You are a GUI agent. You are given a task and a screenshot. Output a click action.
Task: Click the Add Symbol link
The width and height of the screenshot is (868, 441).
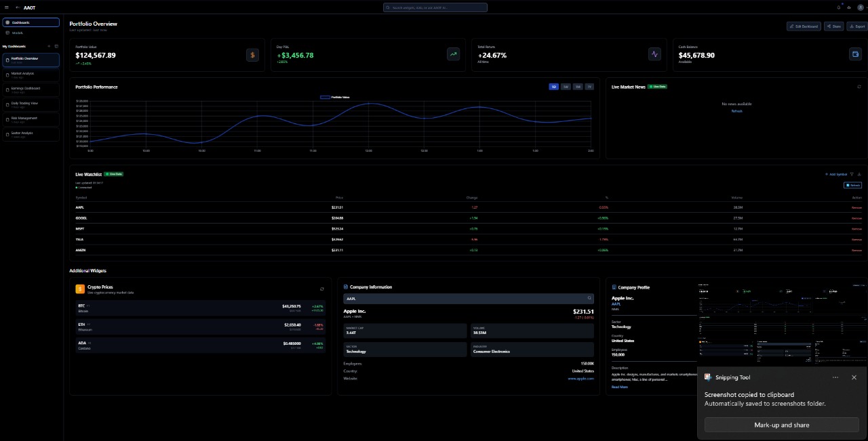click(836, 174)
